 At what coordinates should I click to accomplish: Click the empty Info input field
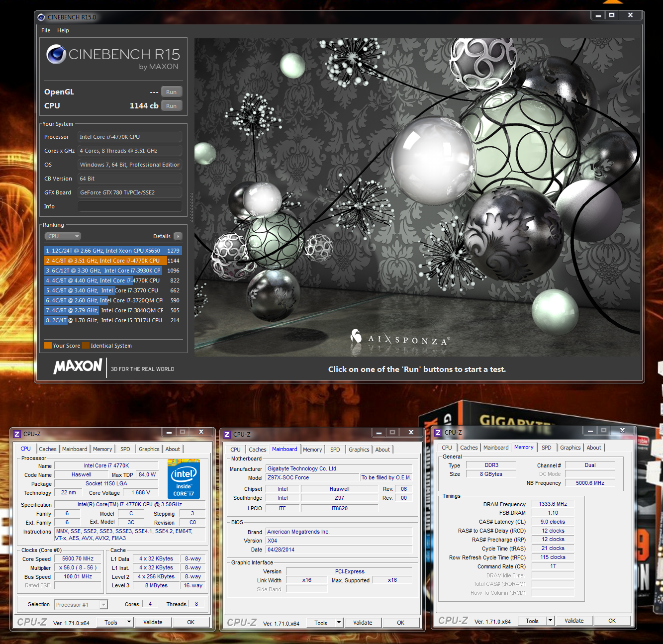point(129,206)
